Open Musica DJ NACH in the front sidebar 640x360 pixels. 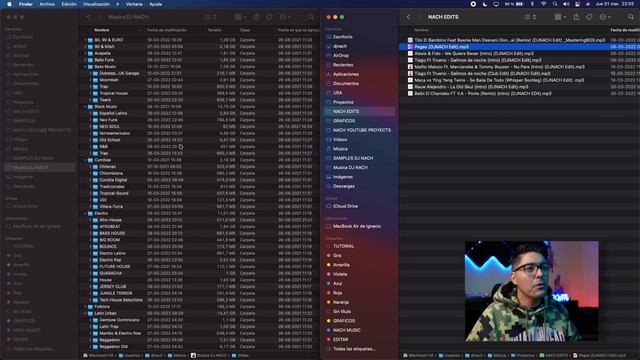coord(350,168)
